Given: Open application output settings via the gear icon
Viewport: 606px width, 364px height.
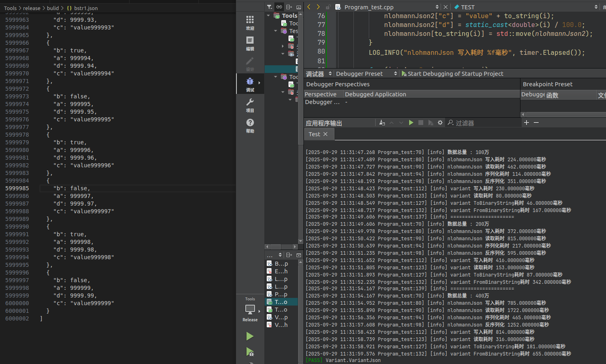Looking at the screenshot, I should point(440,123).
